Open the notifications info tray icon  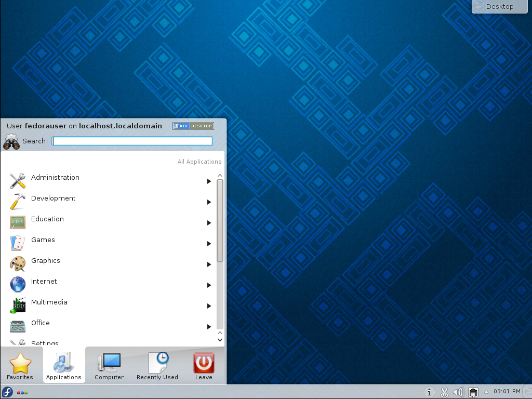[429, 392]
